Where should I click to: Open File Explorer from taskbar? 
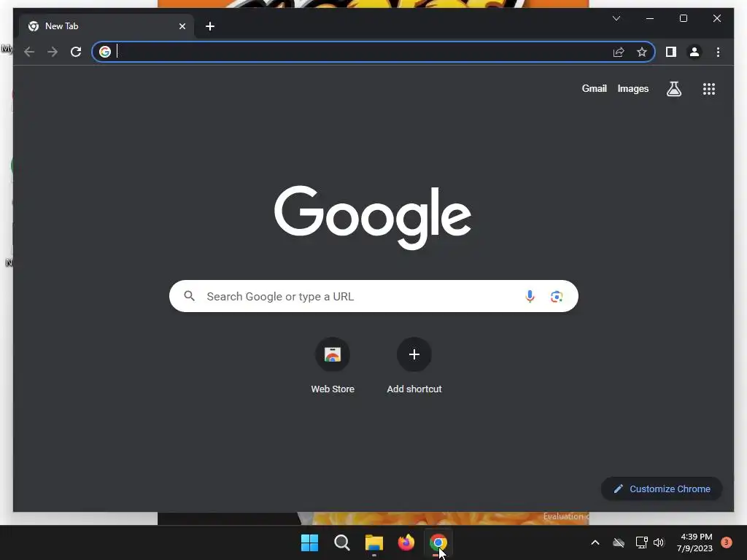pyautogui.click(x=374, y=542)
